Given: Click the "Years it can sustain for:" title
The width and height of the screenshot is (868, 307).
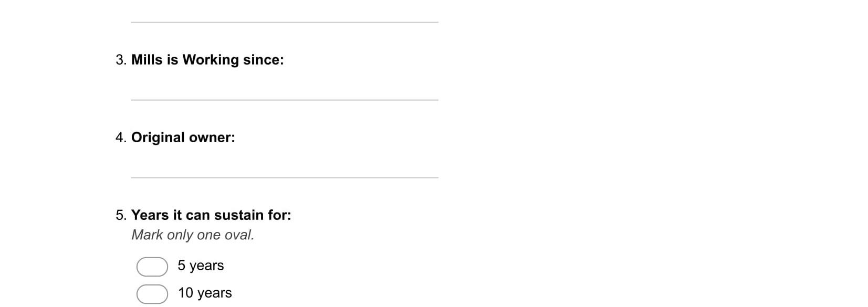Looking at the screenshot, I should click(211, 215).
